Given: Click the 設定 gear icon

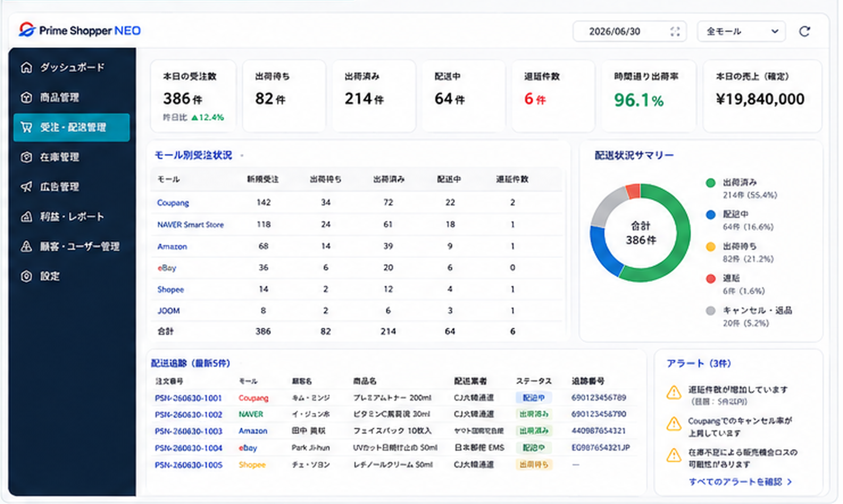Looking at the screenshot, I should click(x=26, y=276).
